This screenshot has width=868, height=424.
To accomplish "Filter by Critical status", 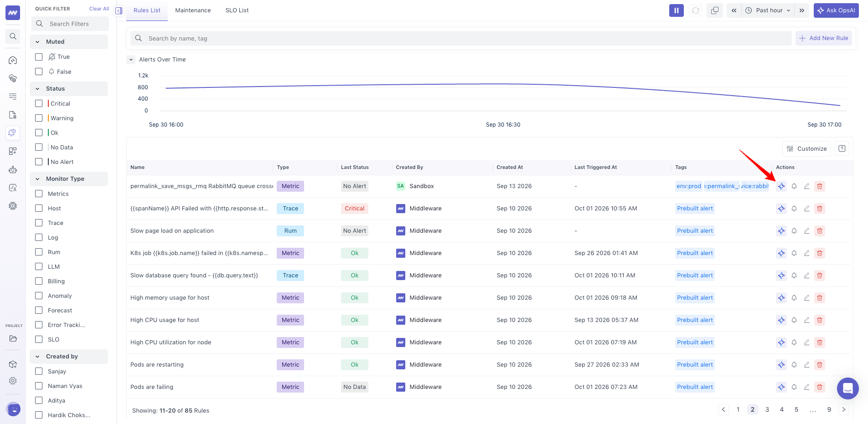I will click(39, 103).
